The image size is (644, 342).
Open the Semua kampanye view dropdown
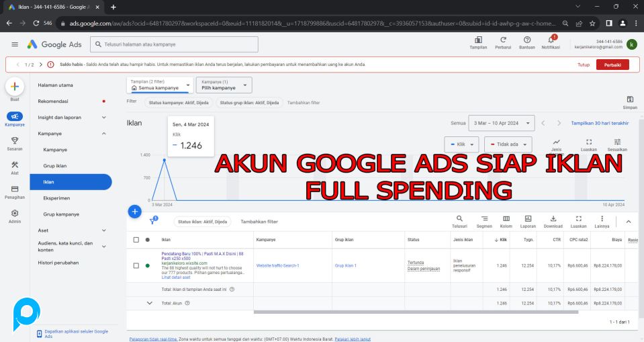click(x=160, y=85)
